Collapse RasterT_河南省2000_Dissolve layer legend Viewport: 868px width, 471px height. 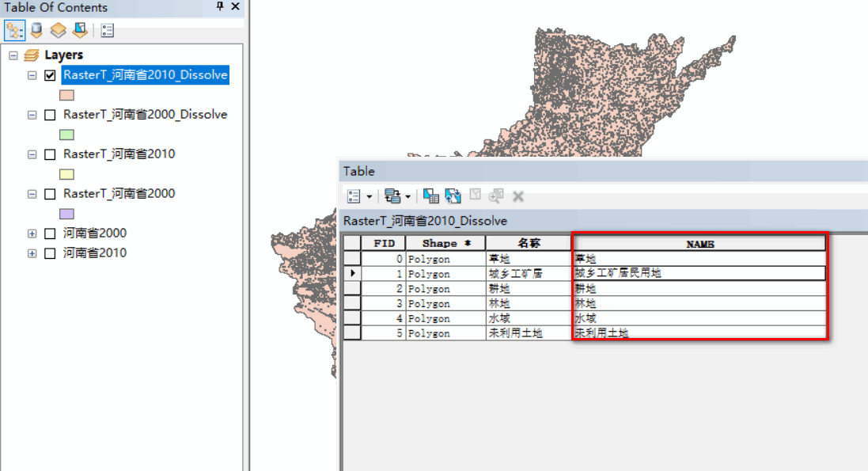32,115
